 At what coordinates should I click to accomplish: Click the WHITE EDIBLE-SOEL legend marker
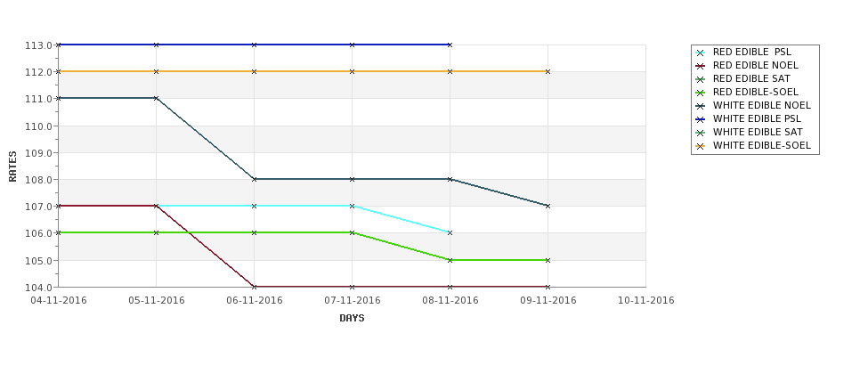click(x=701, y=146)
